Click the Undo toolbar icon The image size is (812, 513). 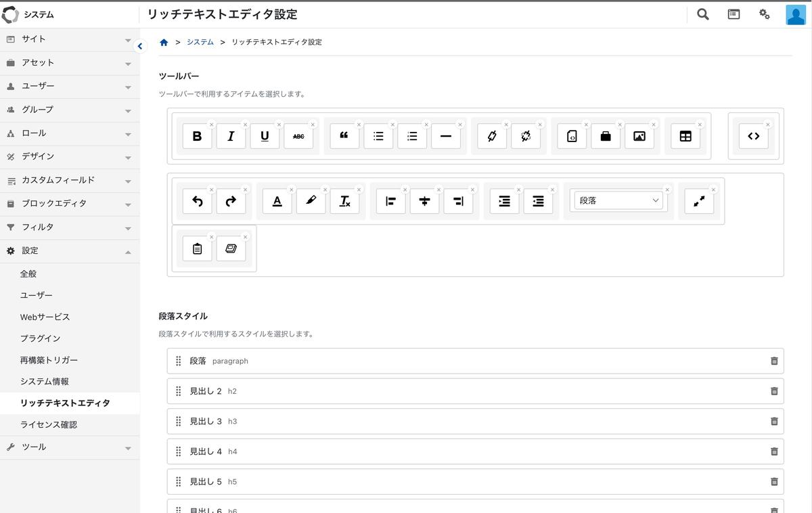coord(197,201)
